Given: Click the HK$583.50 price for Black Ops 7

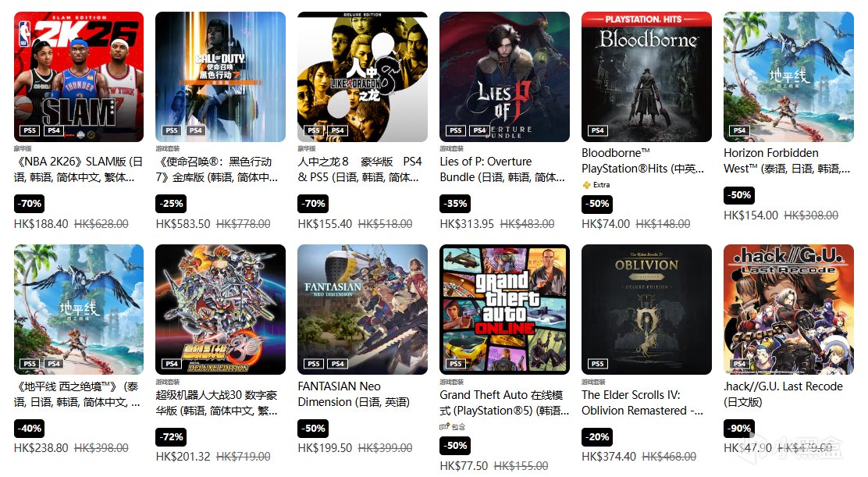Looking at the screenshot, I should 183,224.
